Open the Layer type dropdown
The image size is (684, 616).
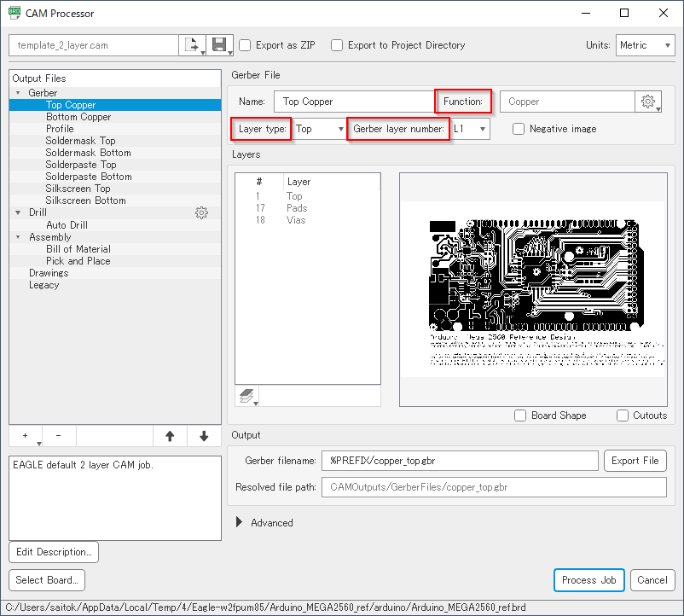pyautogui.click(x=318, y=128)
